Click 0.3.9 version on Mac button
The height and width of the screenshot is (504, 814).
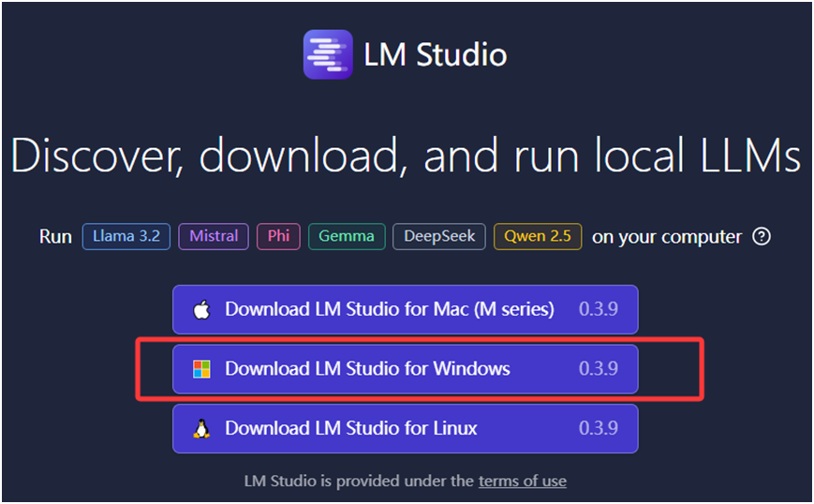(598, 309)
